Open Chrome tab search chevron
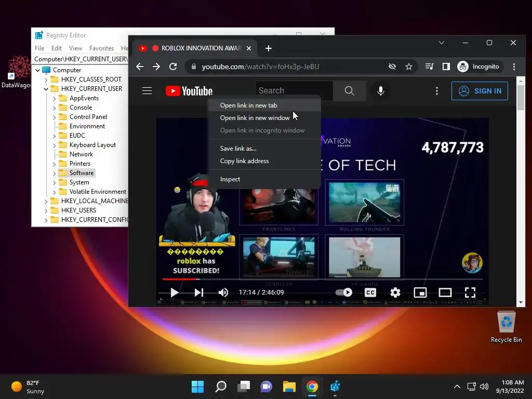532x399 pixels. click(442, 43)
